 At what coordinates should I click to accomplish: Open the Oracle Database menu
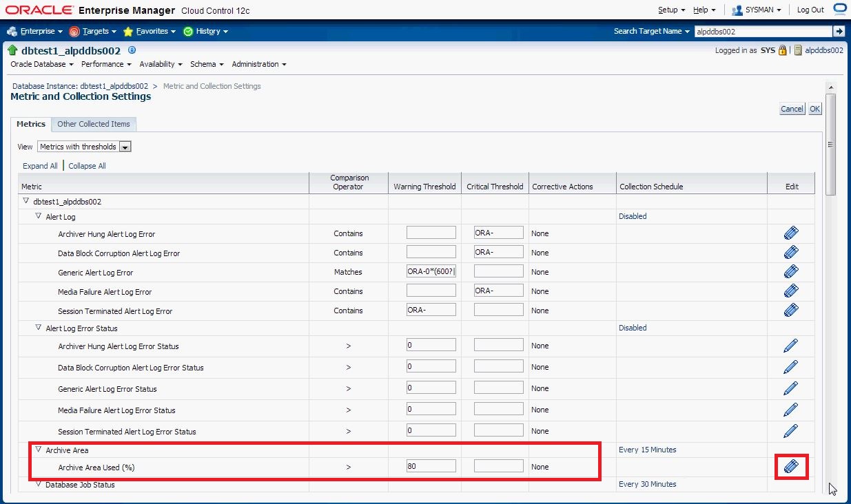click(x=42, y=64)
